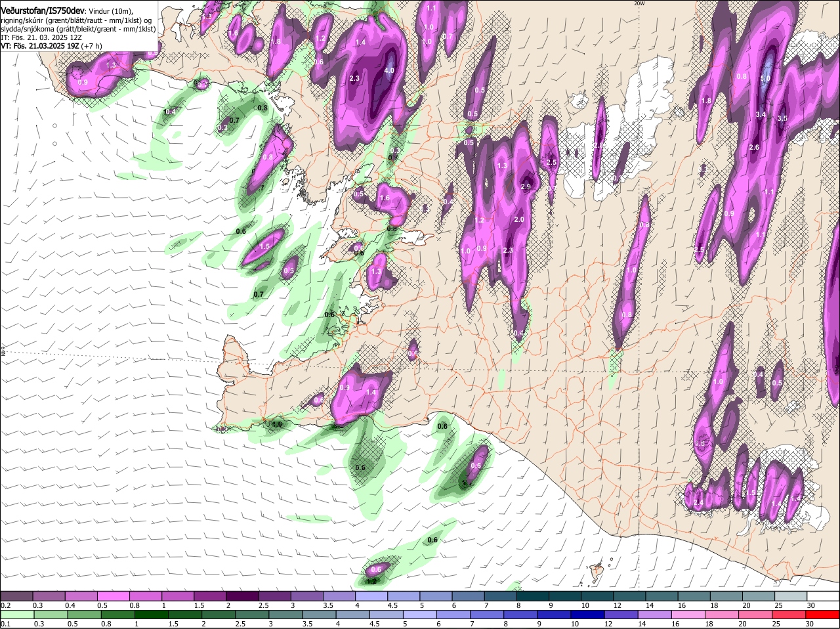Select the 5 light blue rain scale swatch
Screen dimensions: 840x629
click(x=420, y=615)
